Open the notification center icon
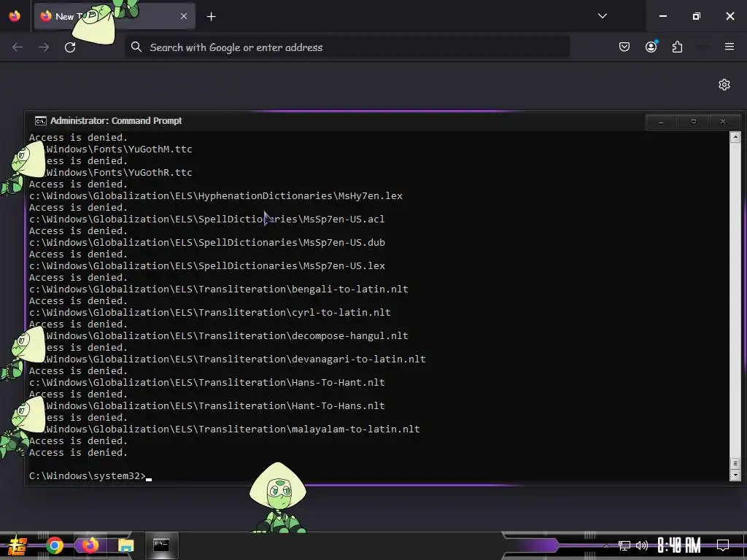 723,545
